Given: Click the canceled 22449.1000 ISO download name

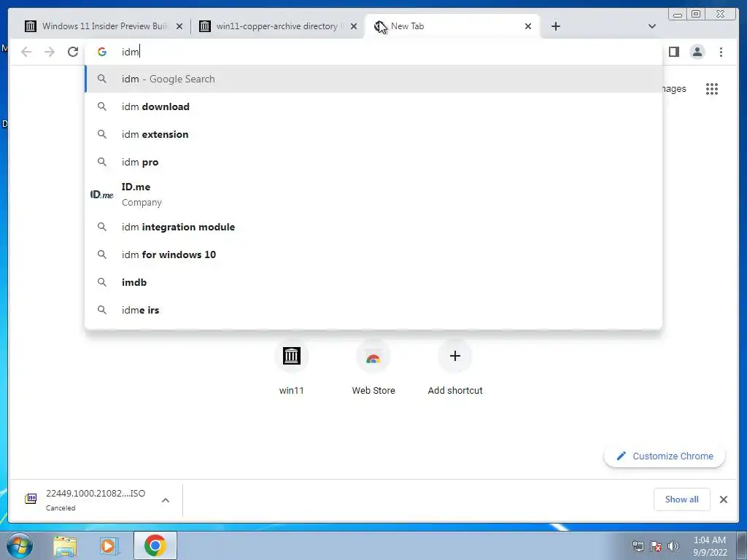Looking at the screenshot, I should point(96,494).
